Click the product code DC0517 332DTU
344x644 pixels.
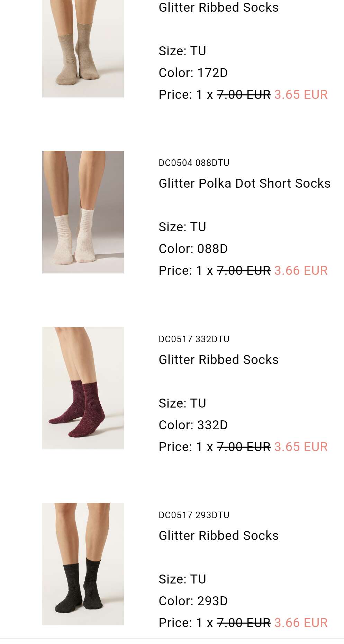point(194,339)
